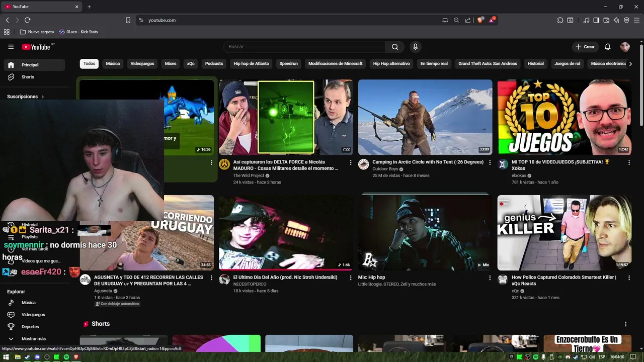Expand Mostrar más in Explorar
Screen dimensions: 644x362
[34, 339]
